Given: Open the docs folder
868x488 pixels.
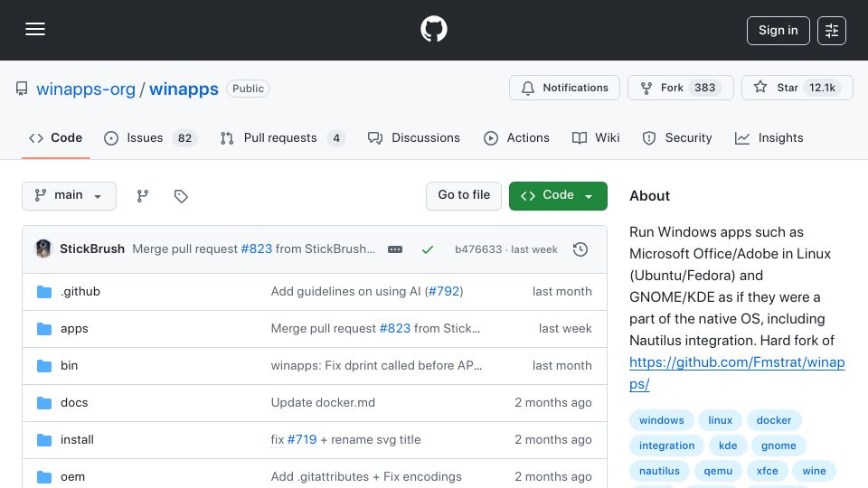Looking at the screenshot, I should 74,403.
